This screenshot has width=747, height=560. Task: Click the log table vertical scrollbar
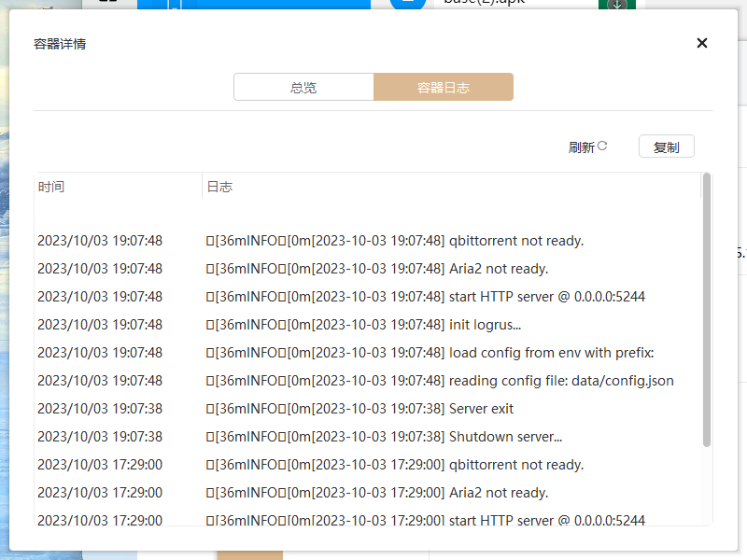[x=707, y=310]
